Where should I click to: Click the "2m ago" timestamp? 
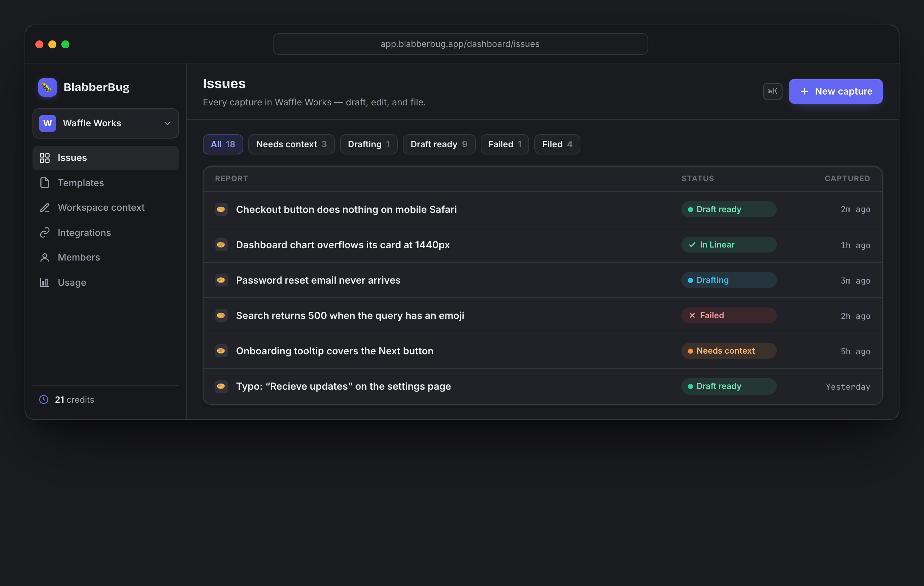pos(855,209)
